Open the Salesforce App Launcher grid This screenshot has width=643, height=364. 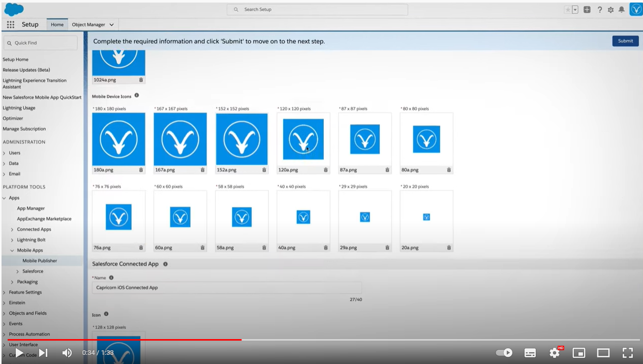[11, 24]
